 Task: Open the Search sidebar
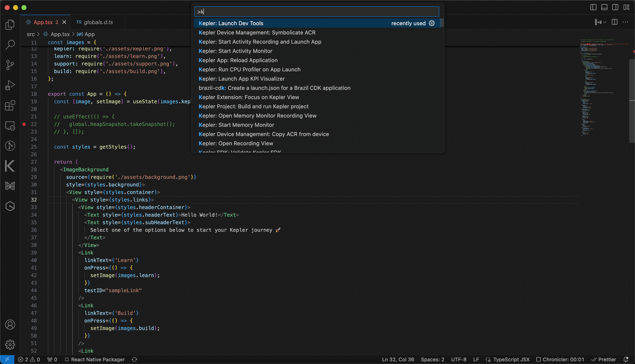click(x=10, y=45)
